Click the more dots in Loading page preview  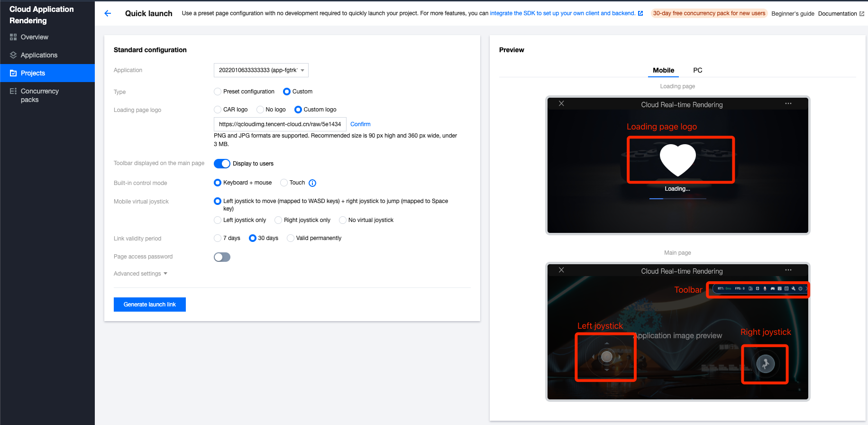coord(788,103)
